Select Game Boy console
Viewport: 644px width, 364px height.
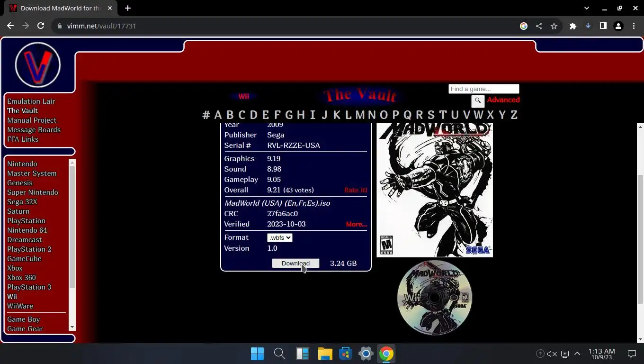tap(23, 319)
